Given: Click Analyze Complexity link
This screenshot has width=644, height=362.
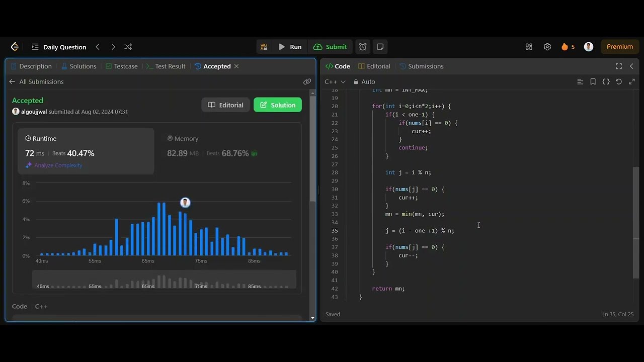Looking at the screenshot, I should click(x=54, y=165).
